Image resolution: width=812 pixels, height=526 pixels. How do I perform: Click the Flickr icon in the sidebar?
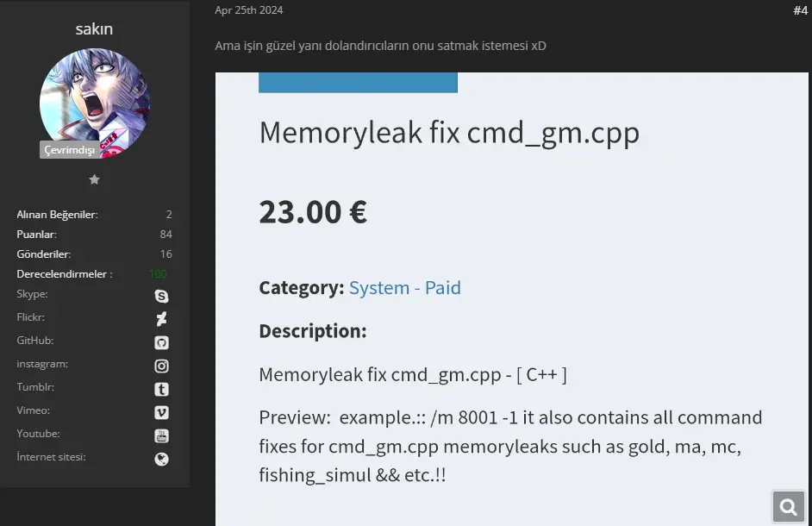(161, 319)
